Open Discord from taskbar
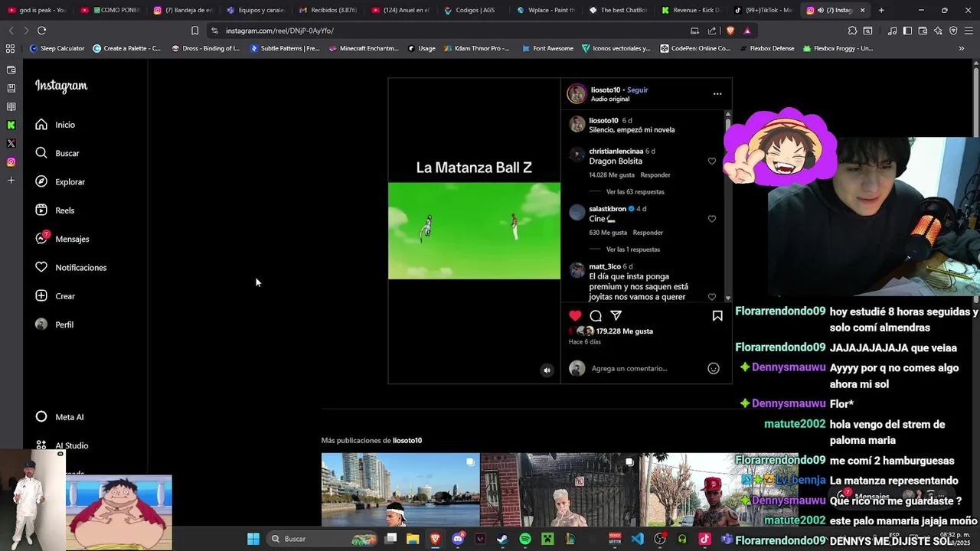This screenshot has height=551, width=980. pyautogui.click(x=458, y=539)
